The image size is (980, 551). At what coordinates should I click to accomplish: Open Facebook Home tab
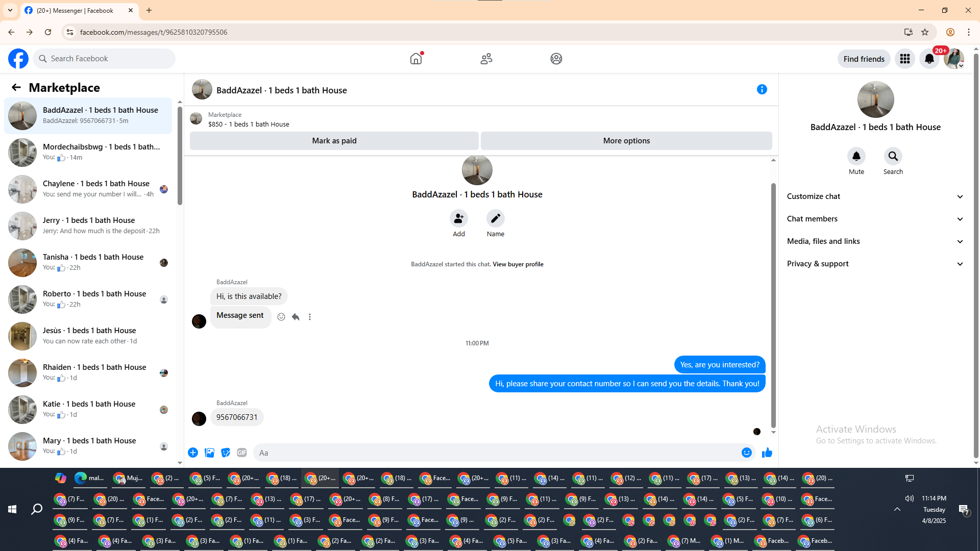coord(416,59)
